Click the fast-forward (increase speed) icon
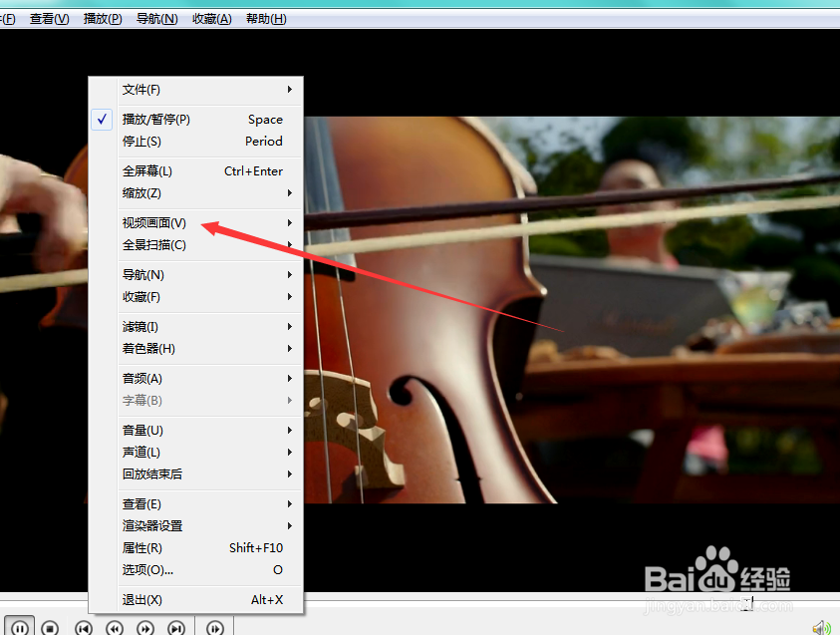 (145, 627)
